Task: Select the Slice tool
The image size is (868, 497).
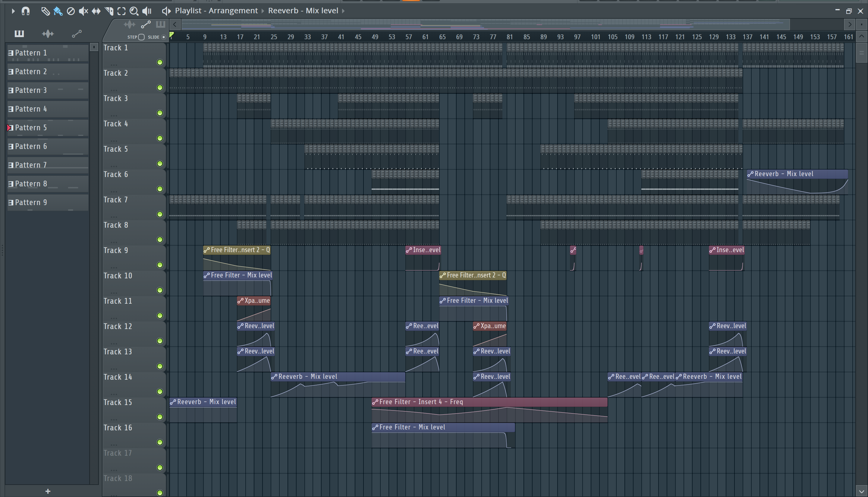Action: [x=109, y=11]
